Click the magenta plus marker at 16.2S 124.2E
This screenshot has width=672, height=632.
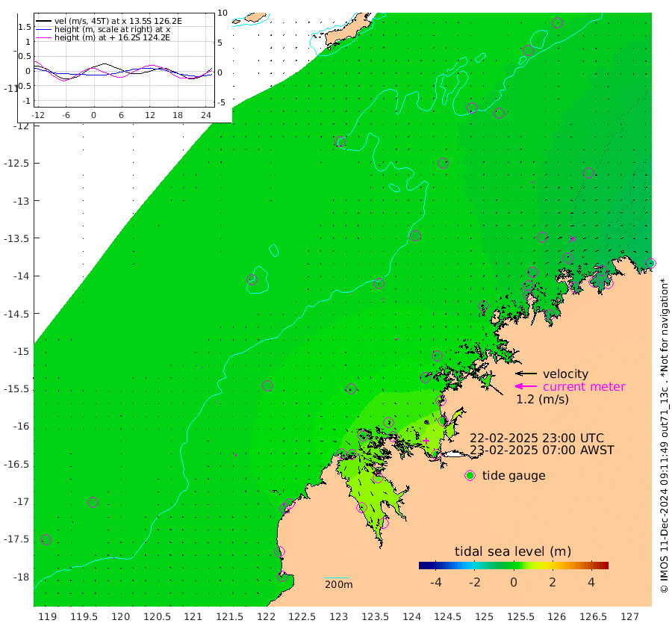[x=426, y=441]
